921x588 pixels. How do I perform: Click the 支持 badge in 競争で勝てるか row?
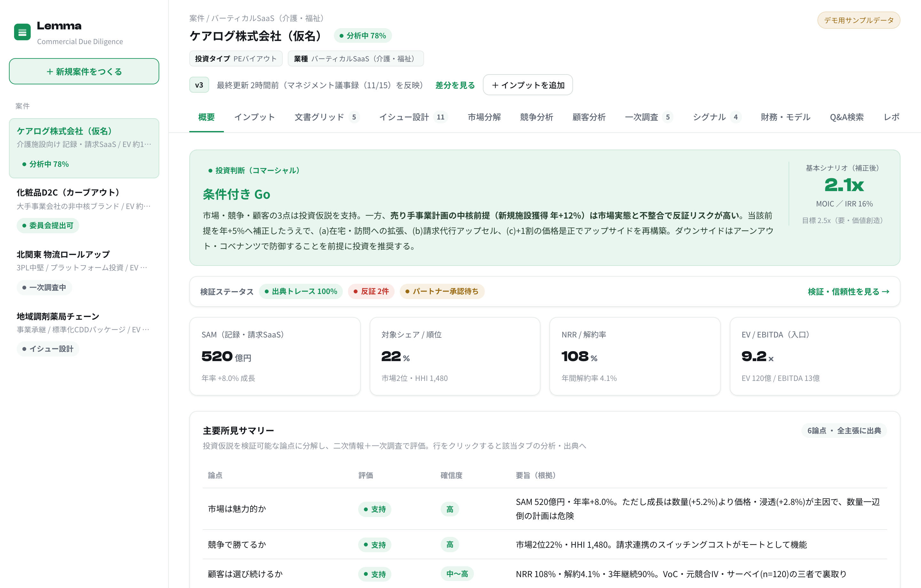(374, 545)
